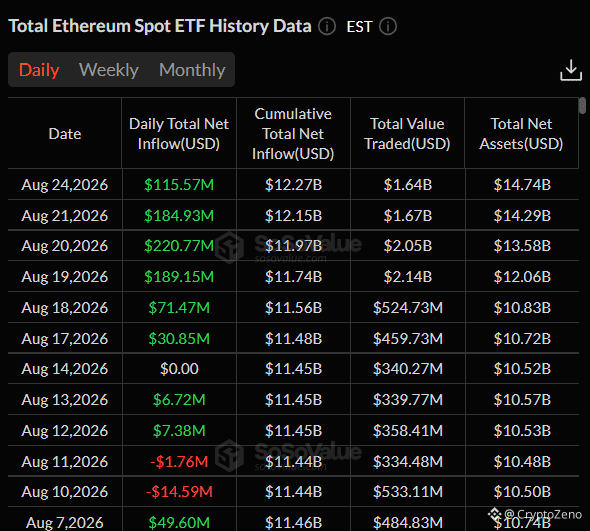Click the Daily Total Net Inflow(USD) header
590x531 pixels.
[179, 134]
